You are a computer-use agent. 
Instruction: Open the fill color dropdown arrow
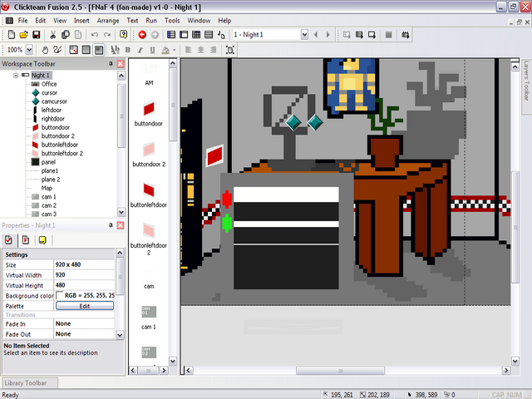175,50
